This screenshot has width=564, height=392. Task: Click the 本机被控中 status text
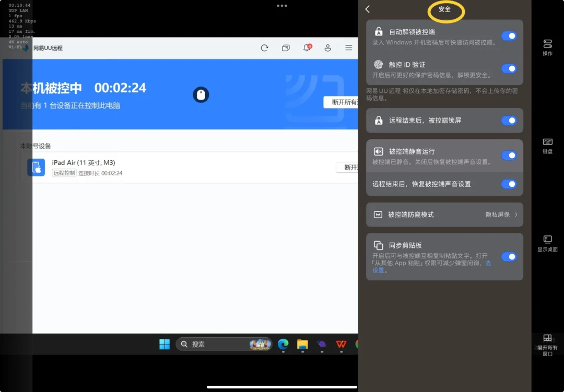[x=51, y=88]
